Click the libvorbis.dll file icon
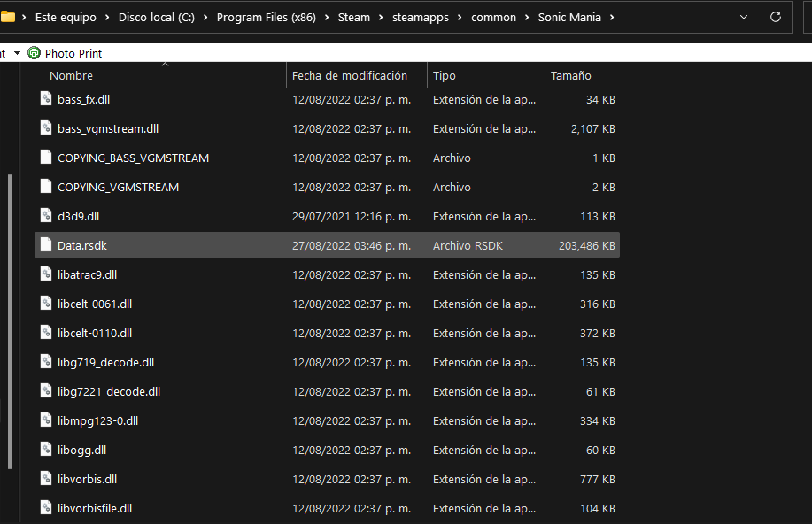The image size is (812, 524). (46, 479)
